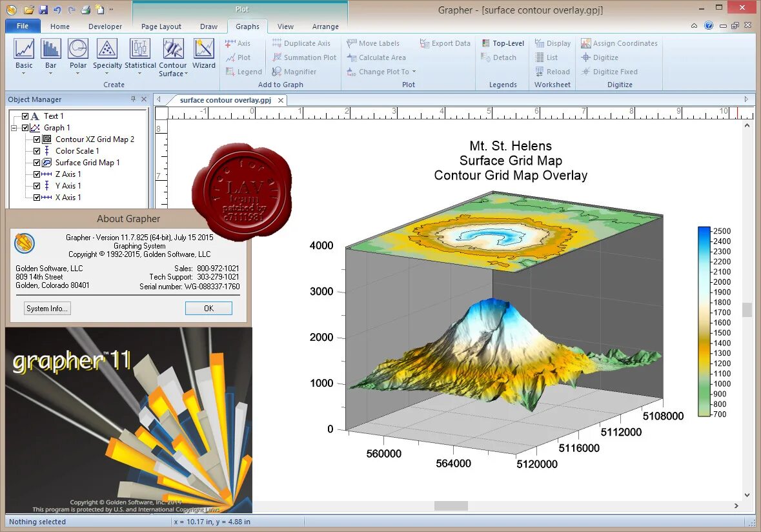Add a Legend to the graph

point(243,72)
